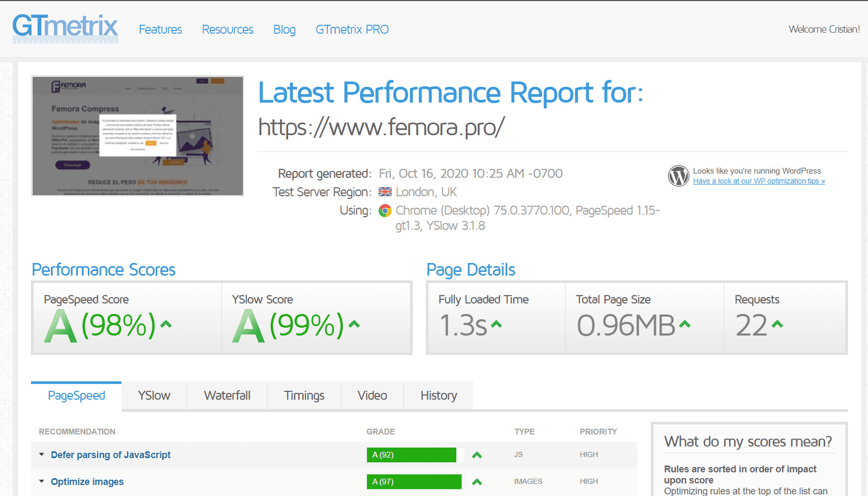
Task: Switch to the Waterfall tab
Action: [x=227, y=396]
